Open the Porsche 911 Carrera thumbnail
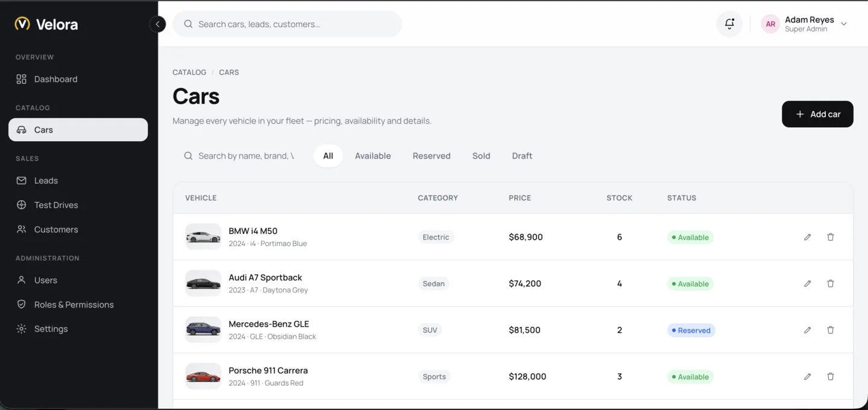 (203, 376)
